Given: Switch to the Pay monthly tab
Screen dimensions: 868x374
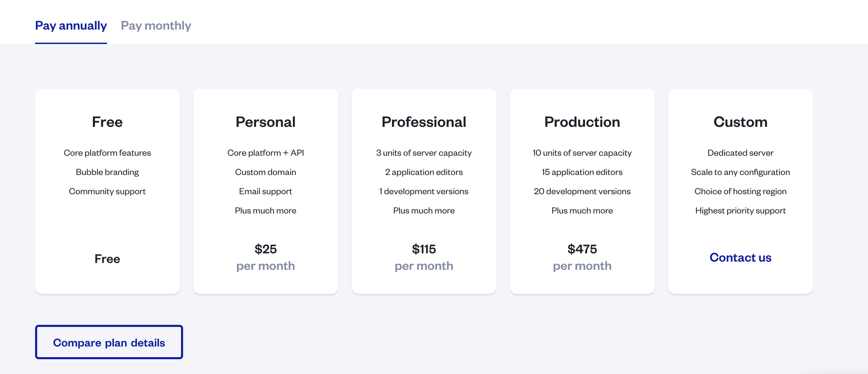Looking at the screenshot, I should pyautogui.click(x=156, y=25).
